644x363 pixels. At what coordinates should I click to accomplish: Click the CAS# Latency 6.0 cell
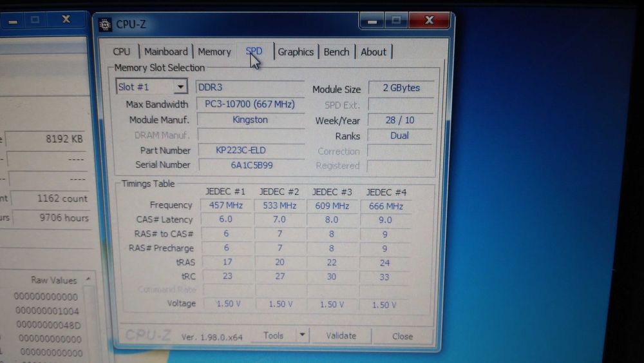[x=225, y=219]
